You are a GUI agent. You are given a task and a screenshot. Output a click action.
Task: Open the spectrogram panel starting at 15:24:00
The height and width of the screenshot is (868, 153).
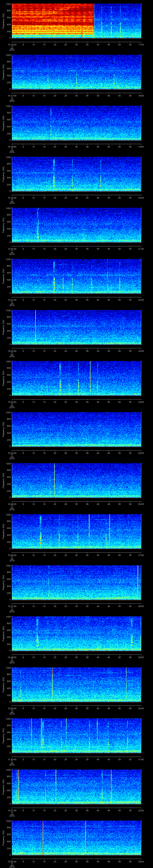coord(77,429)
